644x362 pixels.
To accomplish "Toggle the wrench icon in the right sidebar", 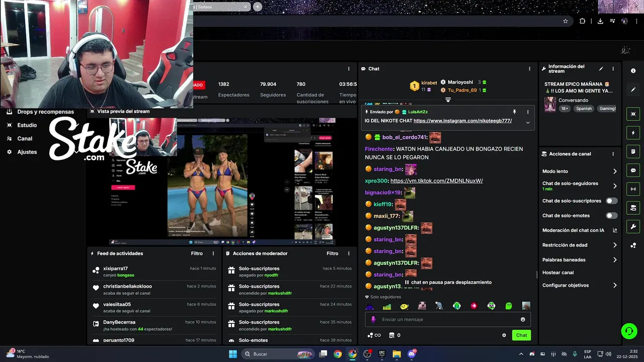I will pyautogui.click(x=633, y=226).
